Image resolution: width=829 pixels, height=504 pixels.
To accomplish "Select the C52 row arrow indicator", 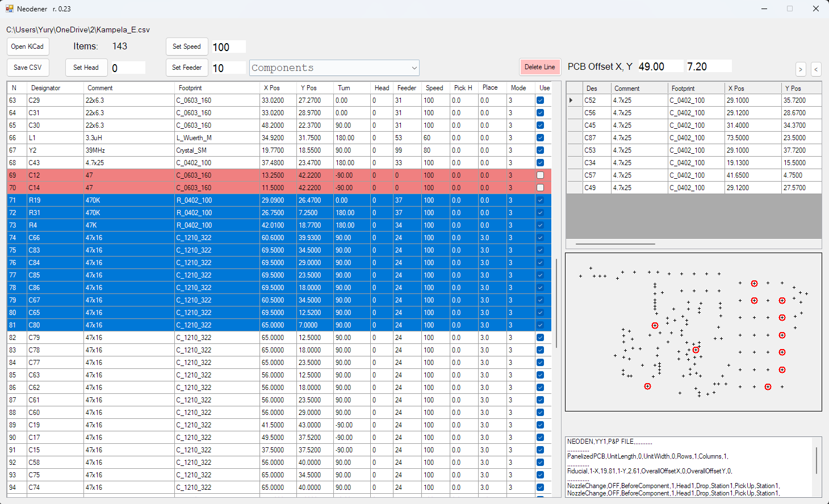I will (x=571, y=100).
